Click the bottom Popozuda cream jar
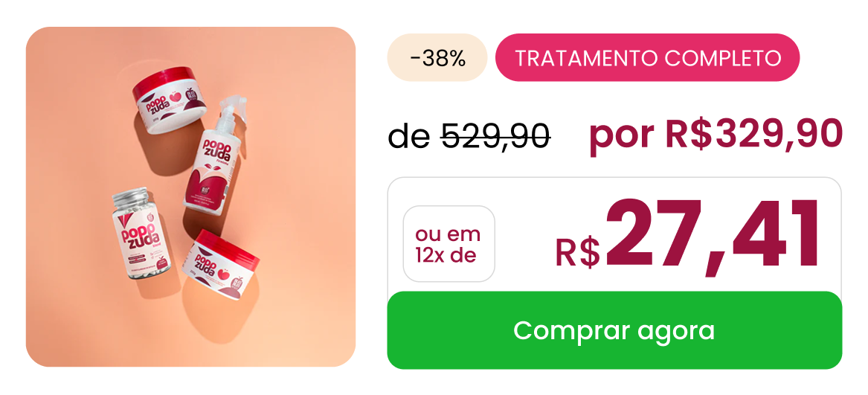Viewport: 868px width, 395px height. pos(221,264)
